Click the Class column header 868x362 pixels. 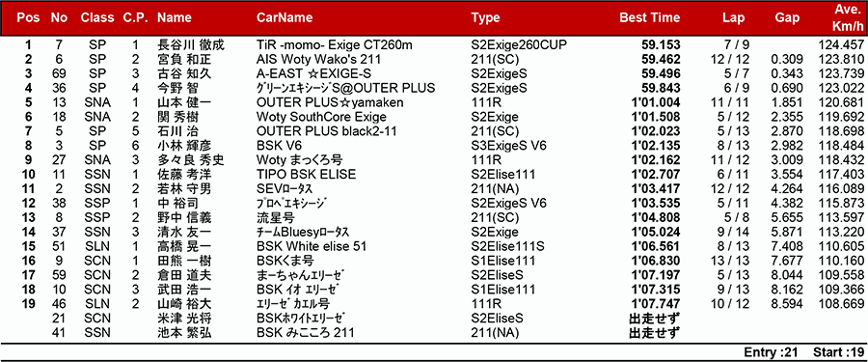(96, 17)
